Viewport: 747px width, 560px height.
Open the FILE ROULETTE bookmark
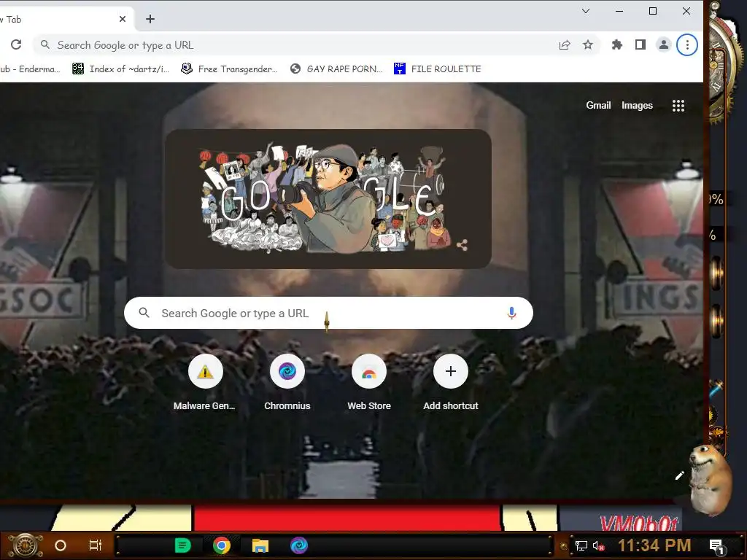(x=438, y=69)
